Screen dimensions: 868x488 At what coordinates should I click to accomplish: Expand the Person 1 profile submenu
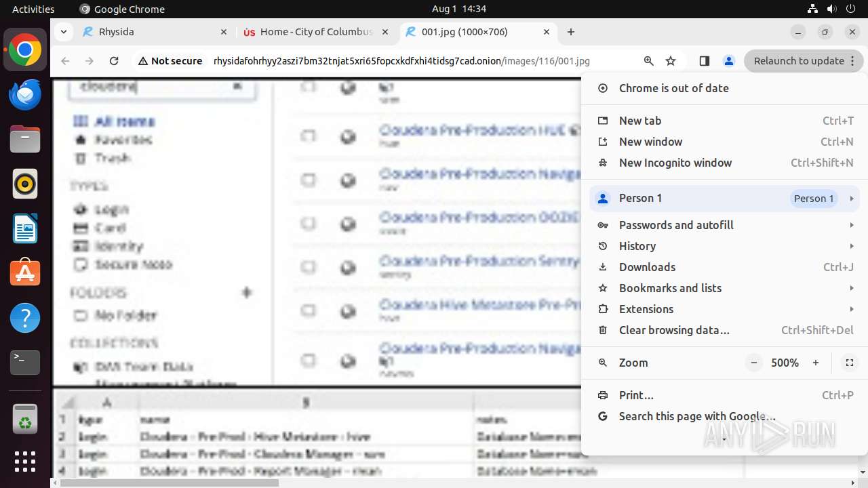tap(724, 199)
